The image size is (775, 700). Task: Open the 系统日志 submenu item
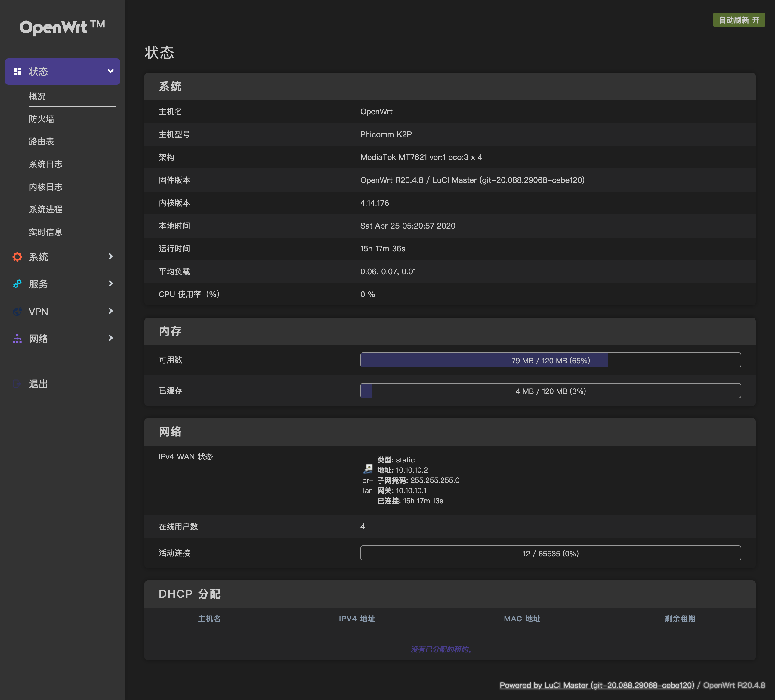tap(46, 164)
